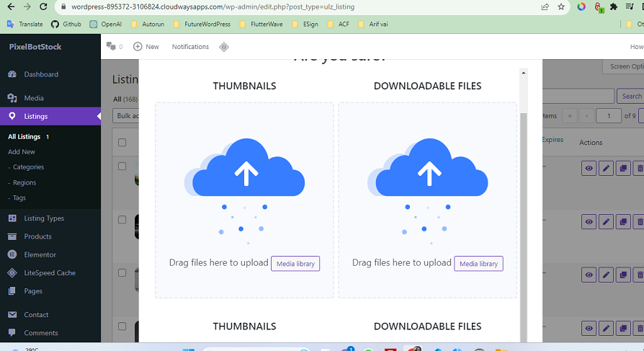Click the duplicate copy icon in first row
Image resolution: width=644 pixels, height=351 pixels.
coord(623,169)
